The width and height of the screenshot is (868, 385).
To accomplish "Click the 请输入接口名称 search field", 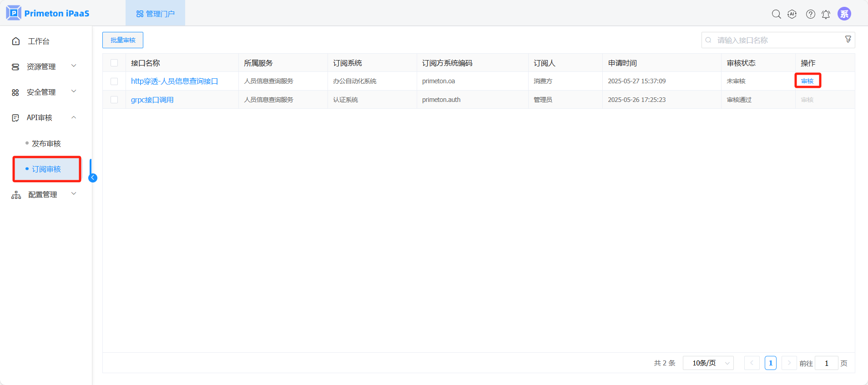I will point(773,40).
